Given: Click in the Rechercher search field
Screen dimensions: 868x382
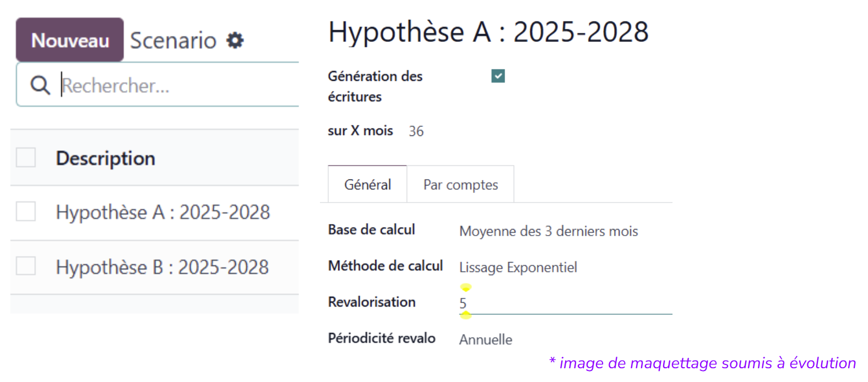Looking at the screenshot, I should [x=176, y=85].
